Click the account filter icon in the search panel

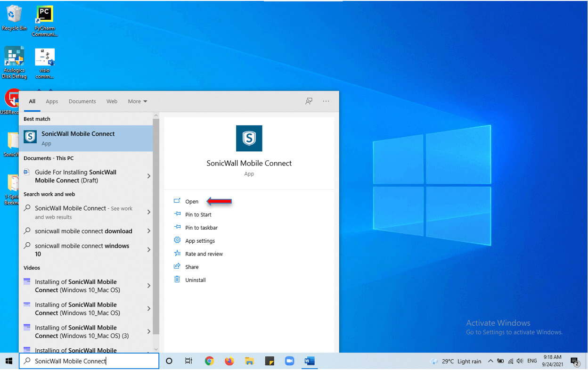tap(309, 101)
